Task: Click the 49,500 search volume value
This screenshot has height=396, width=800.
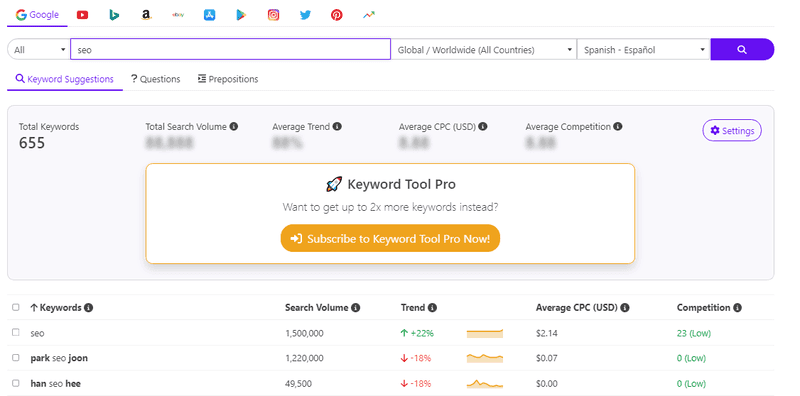Action: [298, 383]
